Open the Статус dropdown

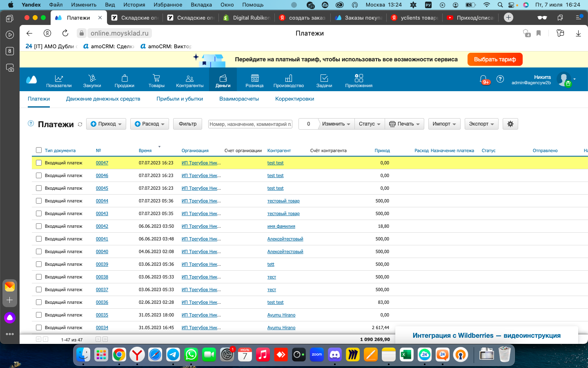pos(370,124)
